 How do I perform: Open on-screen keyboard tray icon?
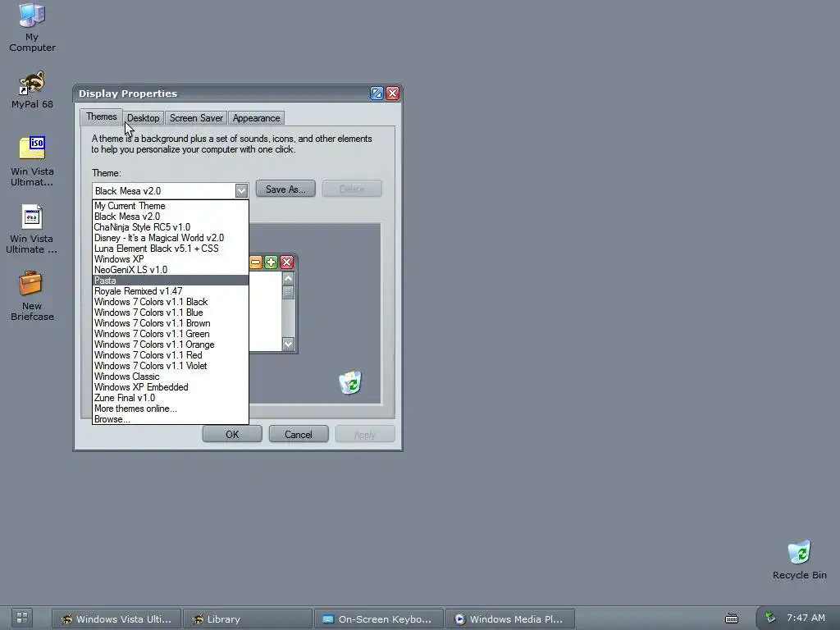(732, 619)
